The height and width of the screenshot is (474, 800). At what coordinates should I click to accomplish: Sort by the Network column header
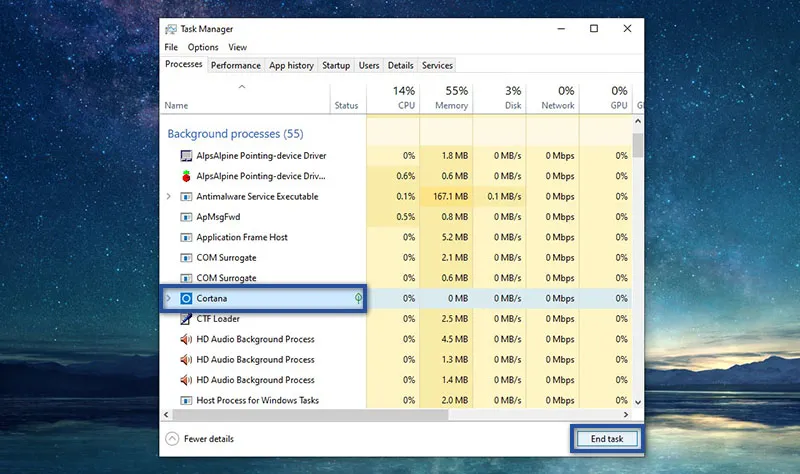[x=553, y=98]
